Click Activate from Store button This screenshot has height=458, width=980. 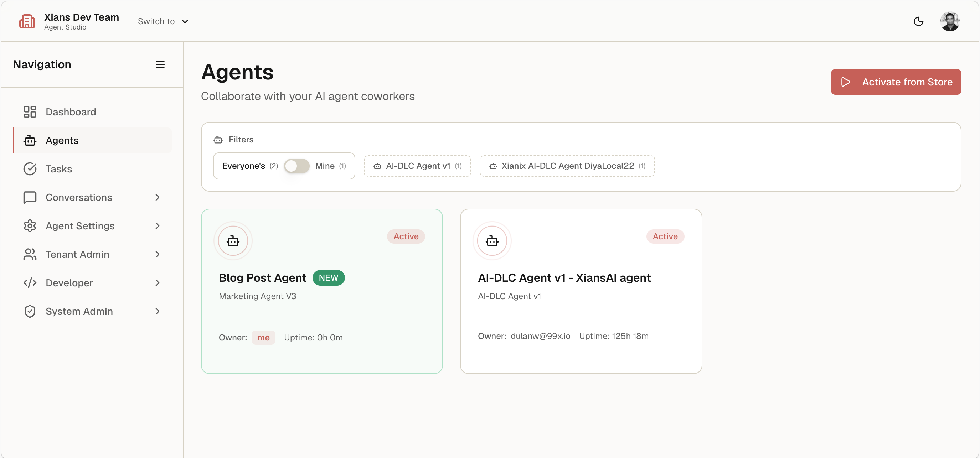coord(896,82)
